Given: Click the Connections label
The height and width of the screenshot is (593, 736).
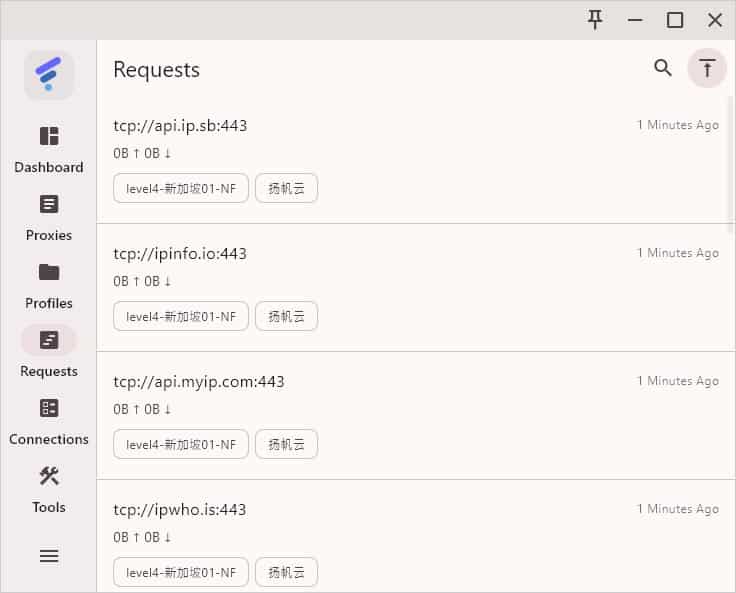Looking at the screenshot, I should (49, 439).
